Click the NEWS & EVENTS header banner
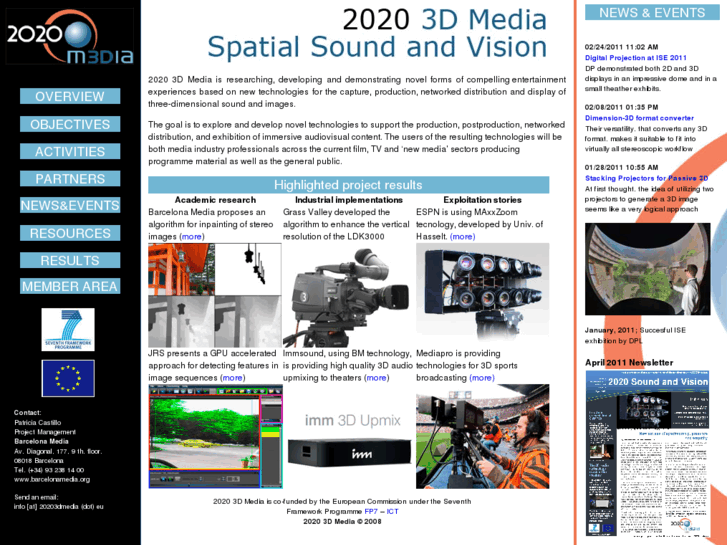Screen dimensions: 727x545 [x=652, y=13]
